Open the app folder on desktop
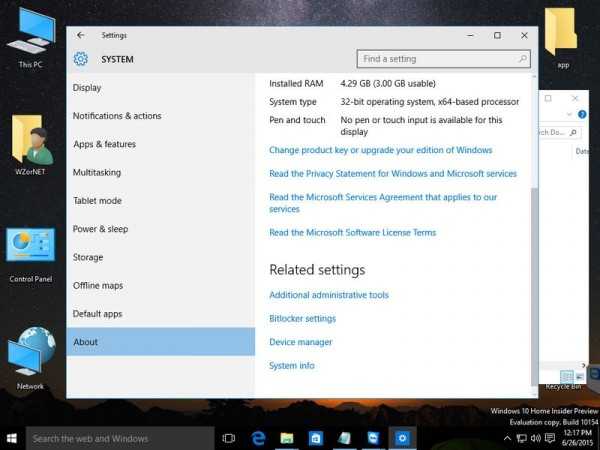Screen dimensions: 600x450 (561, 38)
